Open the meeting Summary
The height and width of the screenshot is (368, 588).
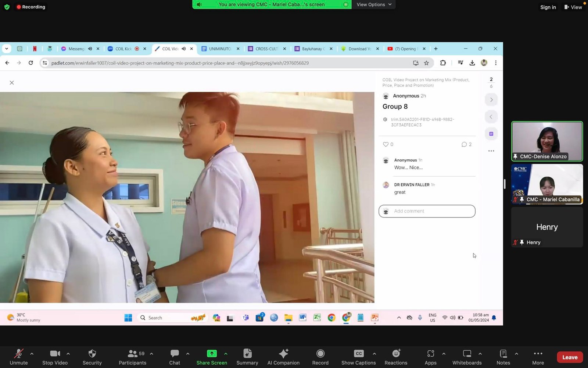pyautogui.click(x=247, y=357)
